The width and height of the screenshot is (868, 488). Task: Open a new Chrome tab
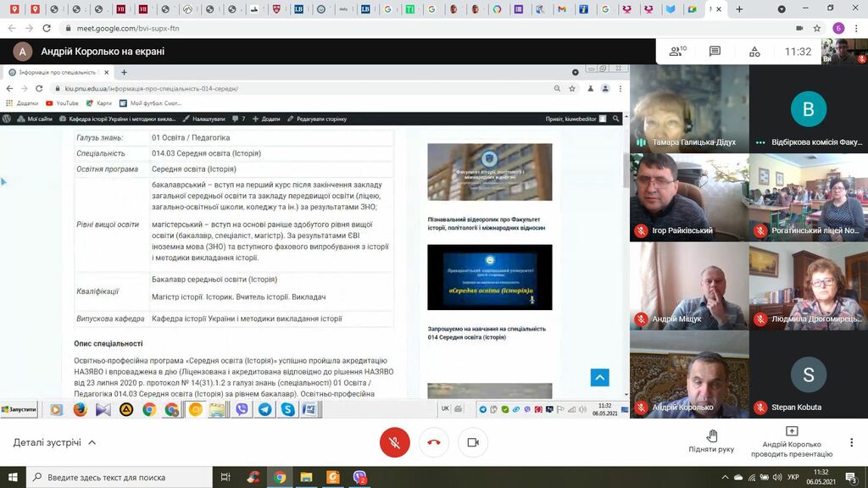click(739, 9)
